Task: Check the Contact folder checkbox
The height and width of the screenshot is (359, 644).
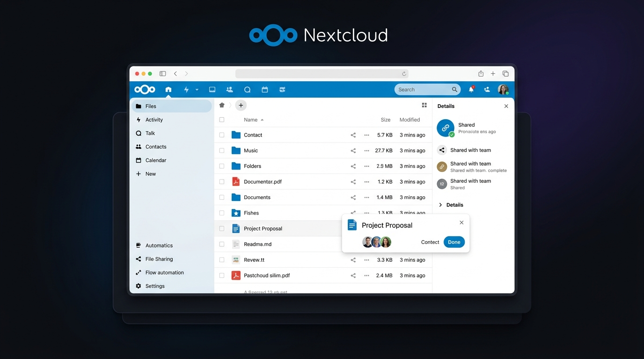Action: click(x=222, y=135)
